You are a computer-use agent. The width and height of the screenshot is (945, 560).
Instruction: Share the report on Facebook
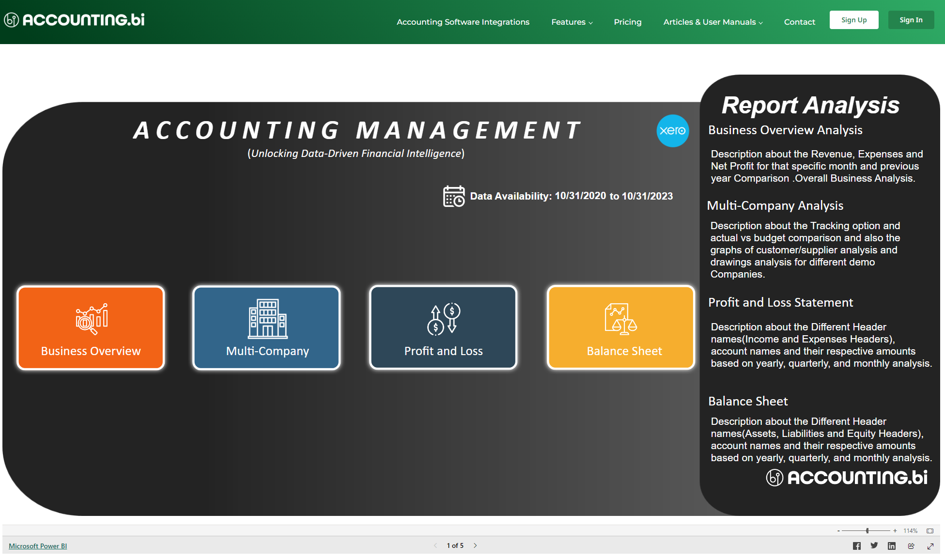pos(857,545)
